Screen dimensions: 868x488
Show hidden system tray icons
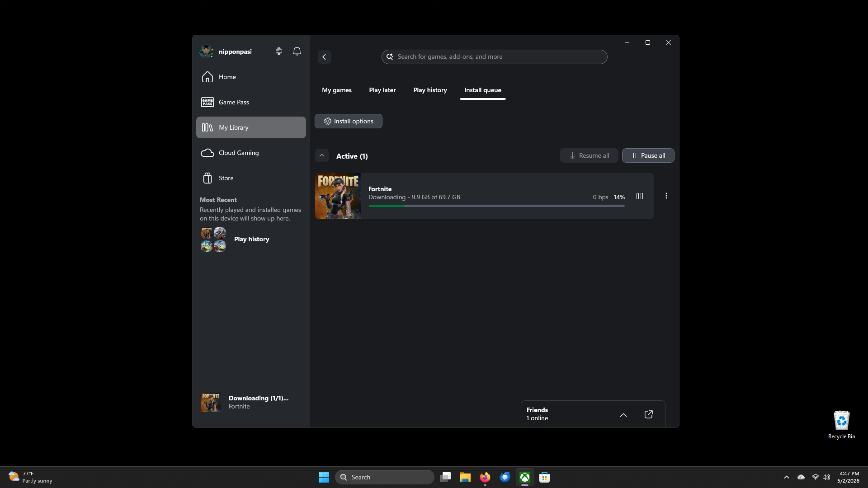click(x=787, y=477)
